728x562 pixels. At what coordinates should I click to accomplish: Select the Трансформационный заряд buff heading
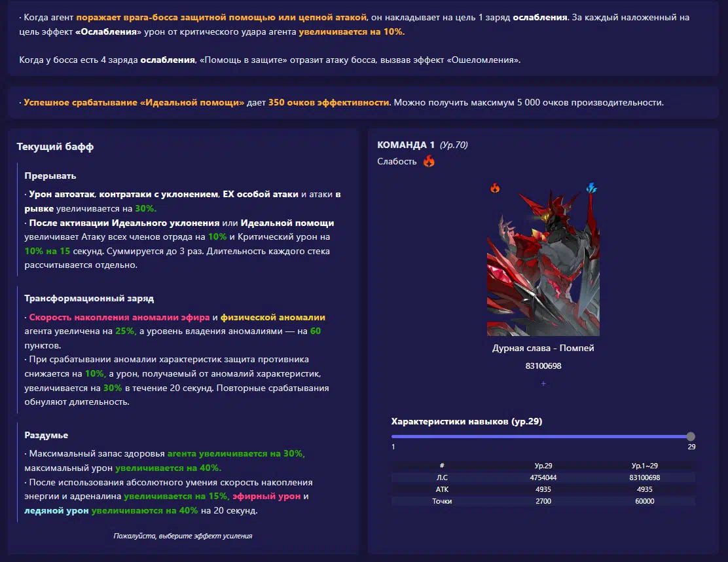pos(89,299)
